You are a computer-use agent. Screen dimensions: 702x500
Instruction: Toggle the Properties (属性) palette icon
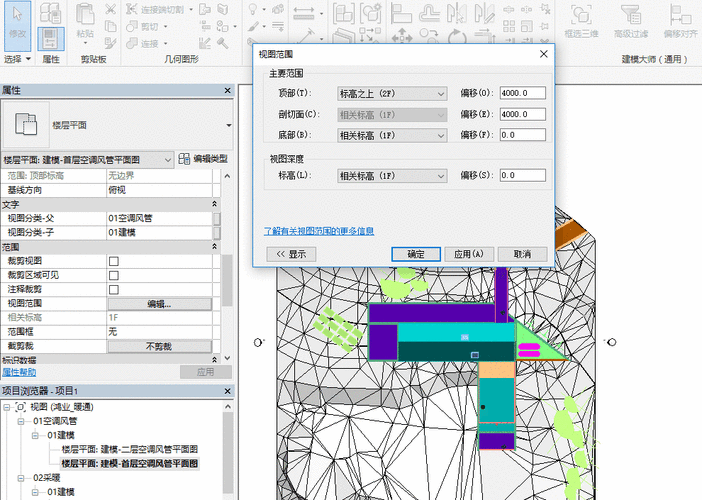tap(50, 38)
